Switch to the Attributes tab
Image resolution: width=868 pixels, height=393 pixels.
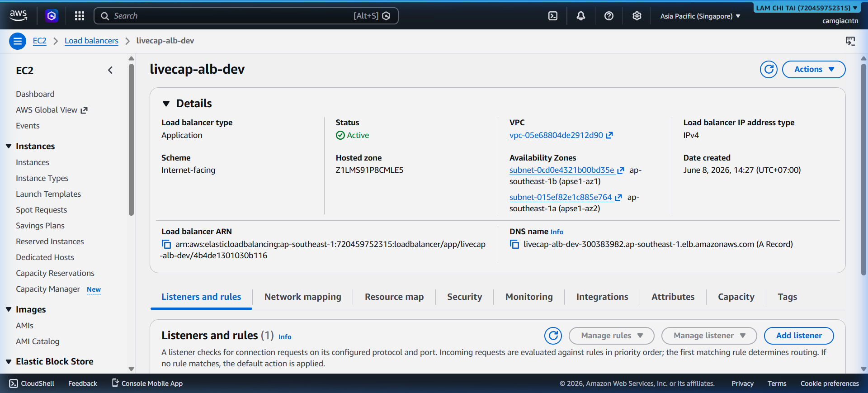tap(673, 297)
